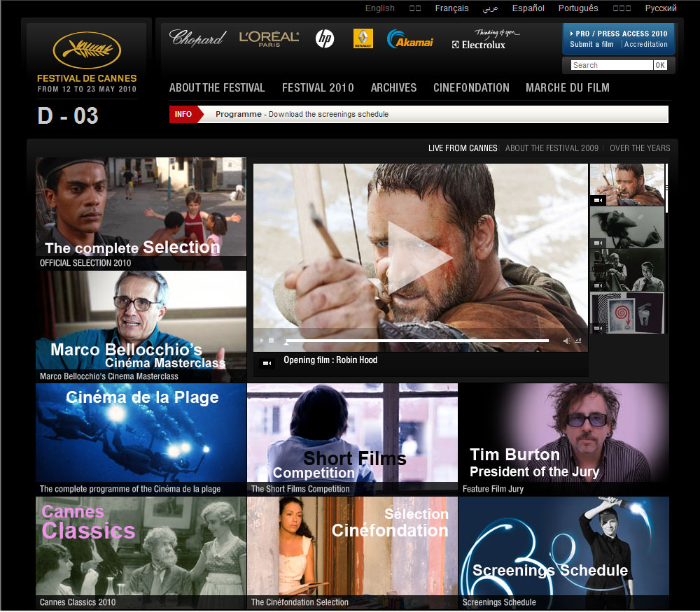Screen dimensions: 700x612
Task: Click the small play button in player bar
Action: coord(262,341)
